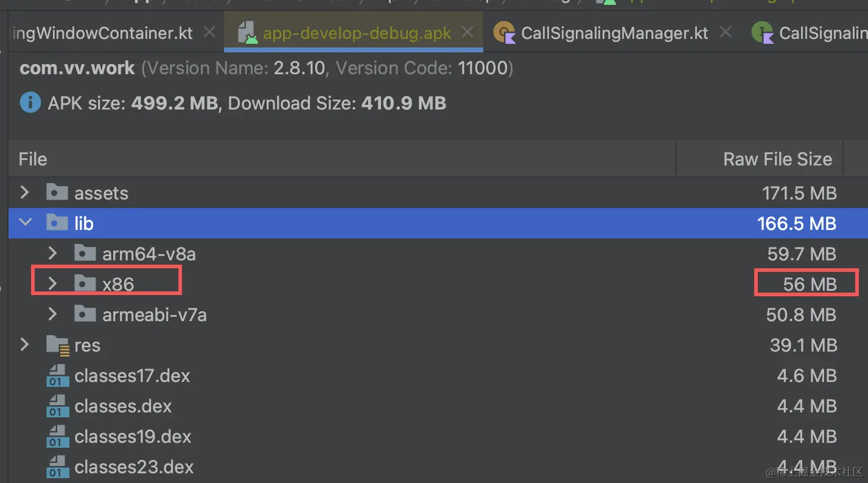Click the classes17.dex file icon
This screenshot has height=483, width=868.
(x=57, y=376)
